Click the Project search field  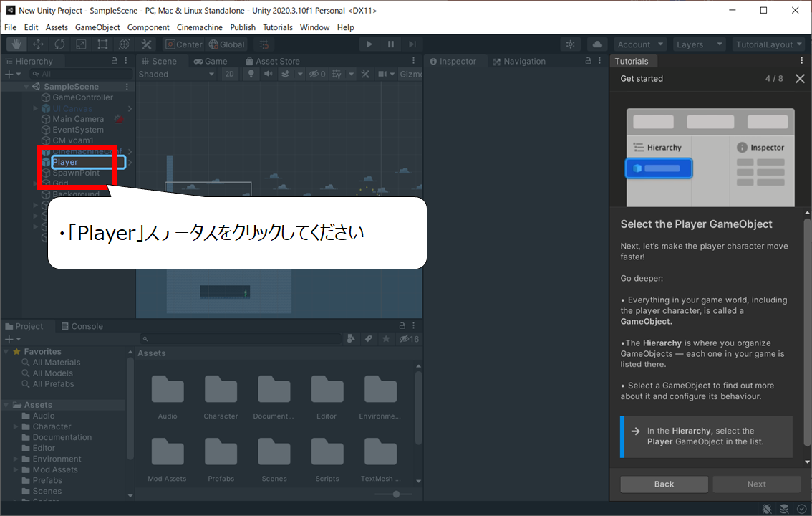click(241, 339)
